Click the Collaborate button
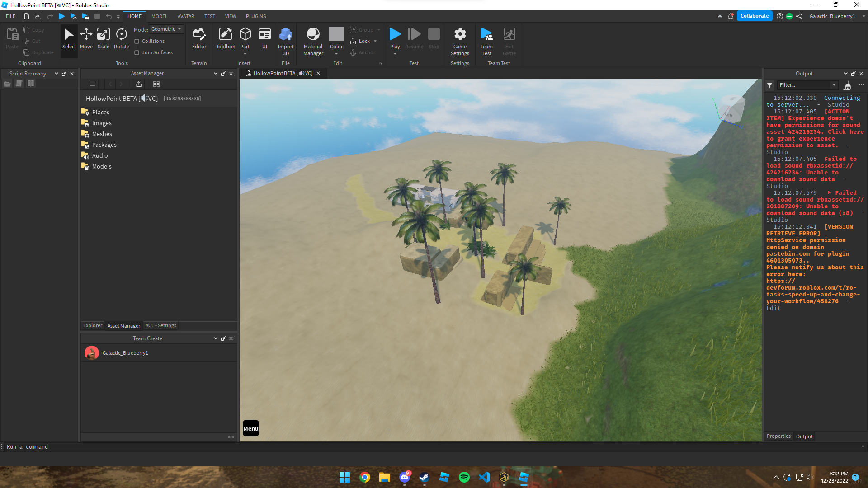Viewport: 868px width, 488px height. tap(754, 16)
